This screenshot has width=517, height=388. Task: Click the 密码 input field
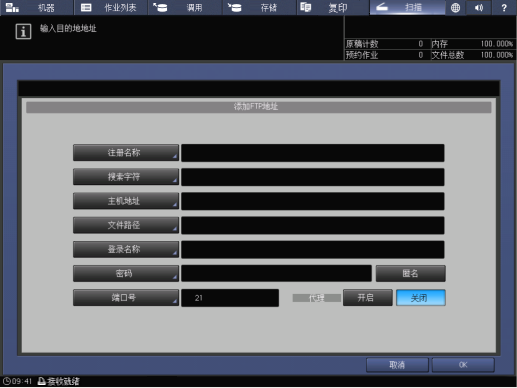(x=276, y=274)
